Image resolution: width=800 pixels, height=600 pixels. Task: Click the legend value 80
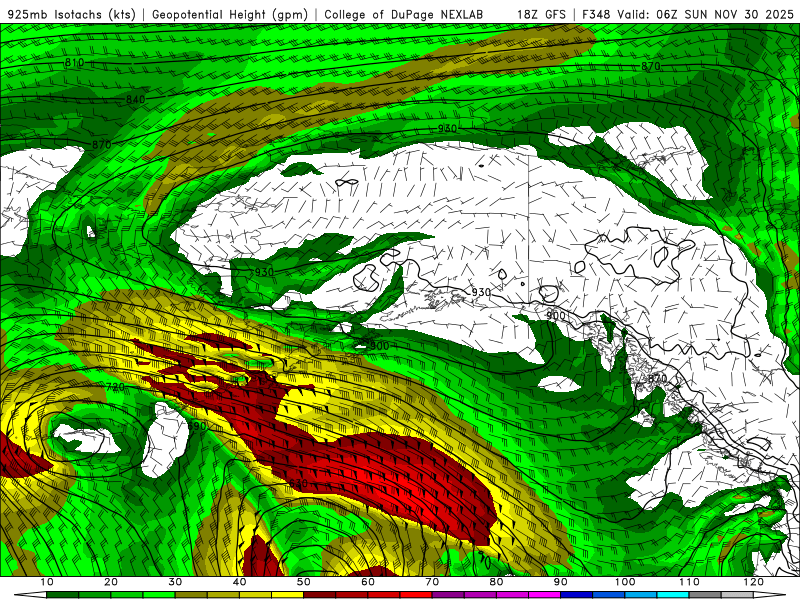click(x=496, y=582)
